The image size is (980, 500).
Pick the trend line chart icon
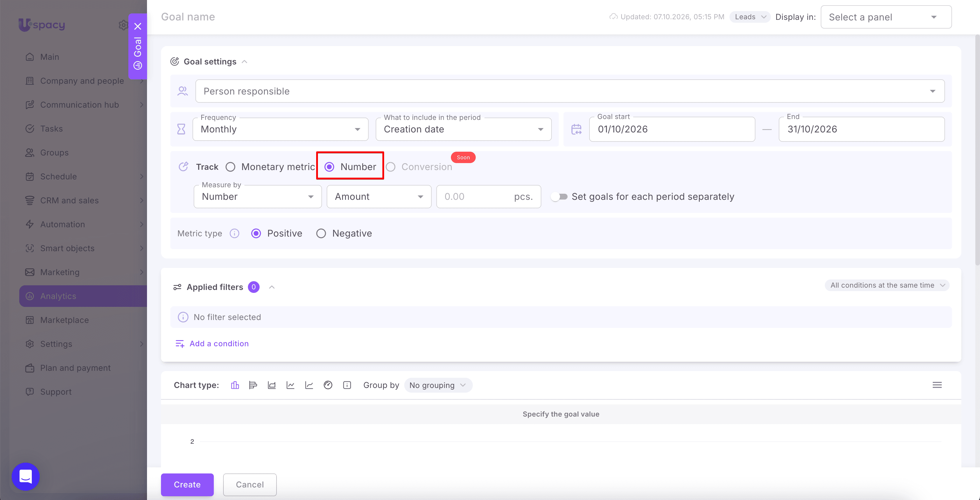(x=309, y=385)
